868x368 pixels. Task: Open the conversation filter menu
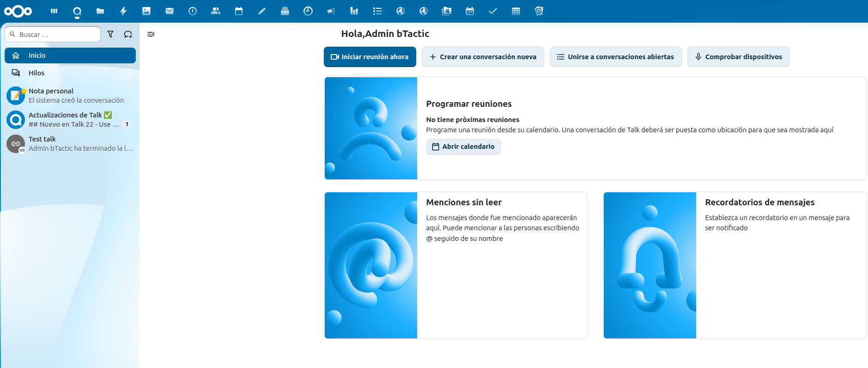pyautogui.click(x=110, y=34)
